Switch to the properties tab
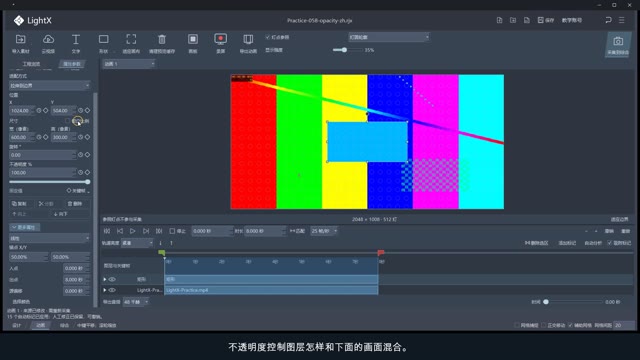 point(72,64)
